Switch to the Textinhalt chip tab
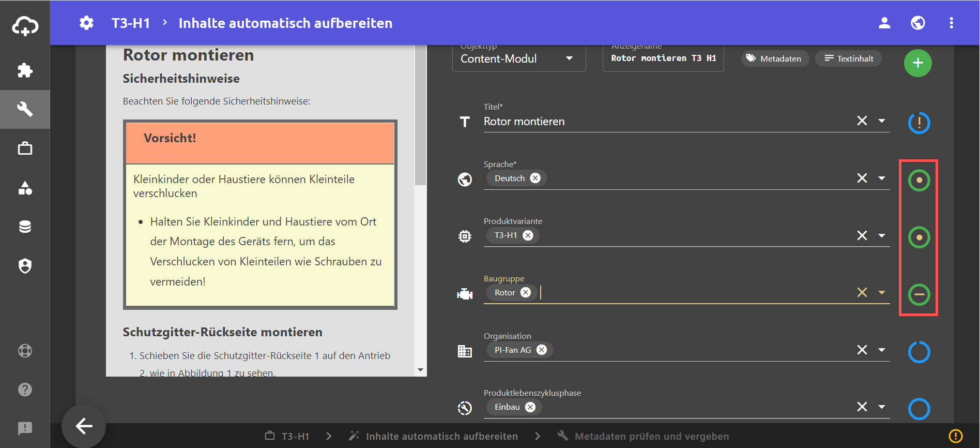 click(849, 58)
